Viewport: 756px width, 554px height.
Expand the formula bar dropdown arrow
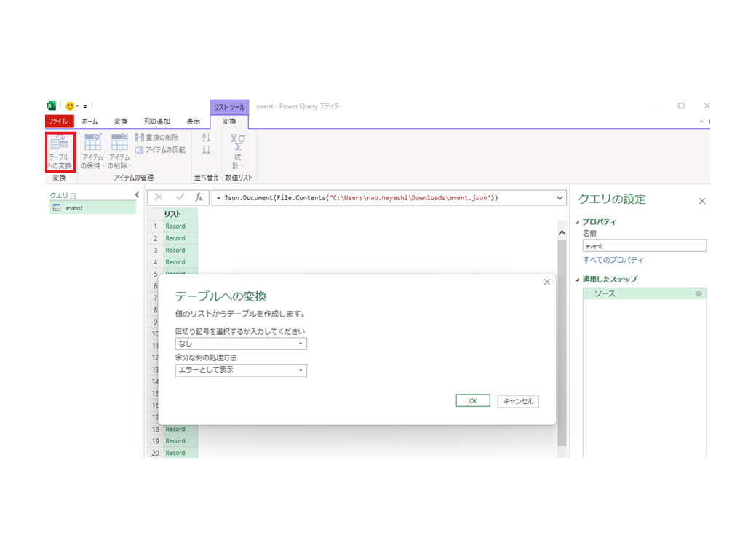[560, 198]
